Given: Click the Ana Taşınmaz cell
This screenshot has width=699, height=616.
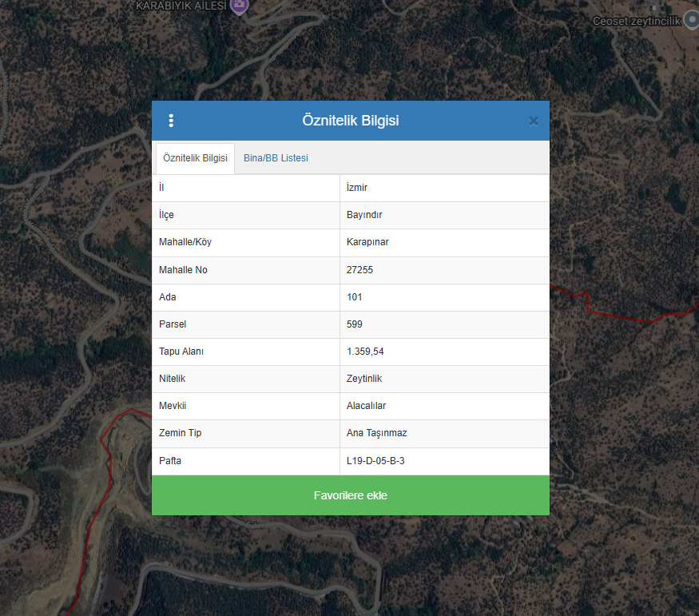Looking at the screenshot, I should 377,433.
